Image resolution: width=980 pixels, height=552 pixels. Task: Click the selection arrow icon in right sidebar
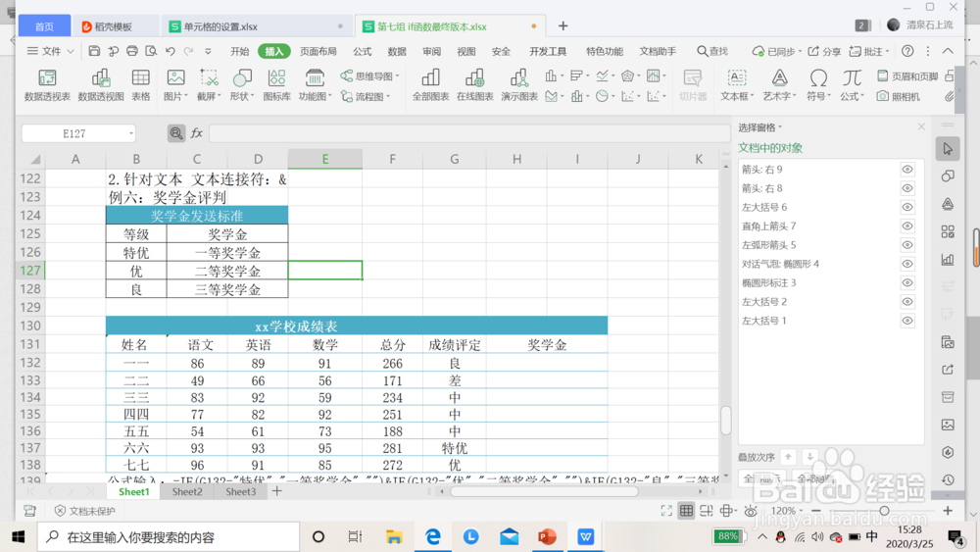tap(948, 149)
